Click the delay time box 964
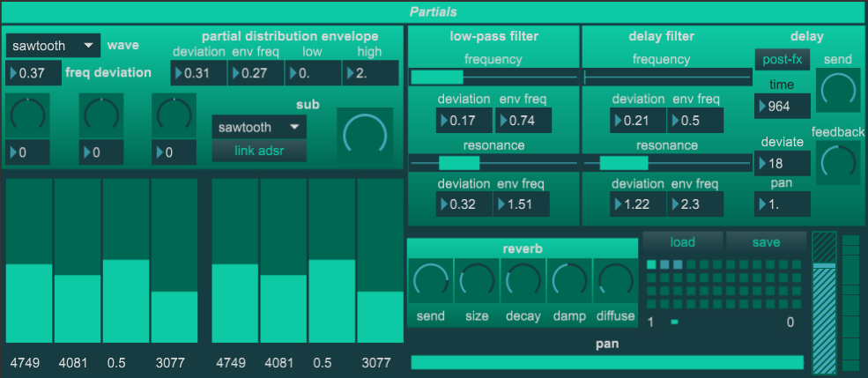 click(783, 106)
